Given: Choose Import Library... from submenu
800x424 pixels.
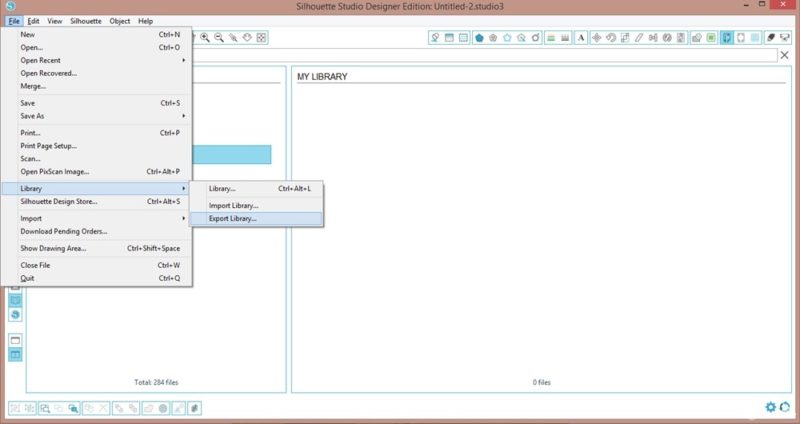Looking at the screenshot, I should point(256,206).
